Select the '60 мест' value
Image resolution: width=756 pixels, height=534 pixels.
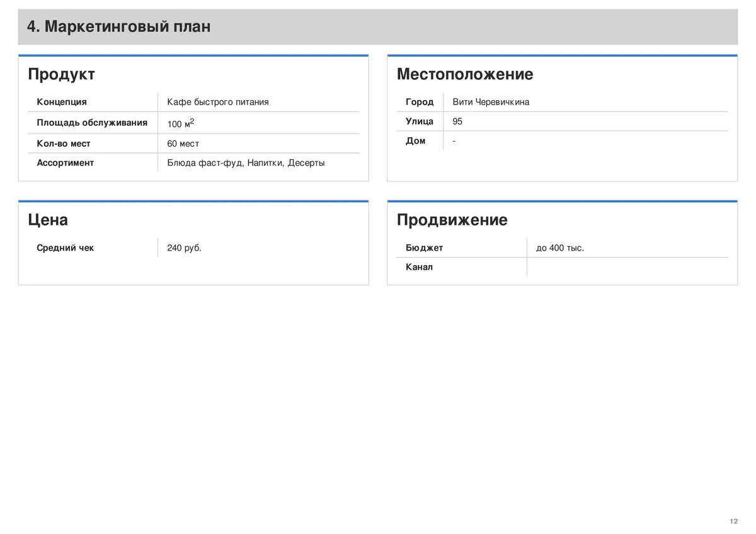point(183,144)
